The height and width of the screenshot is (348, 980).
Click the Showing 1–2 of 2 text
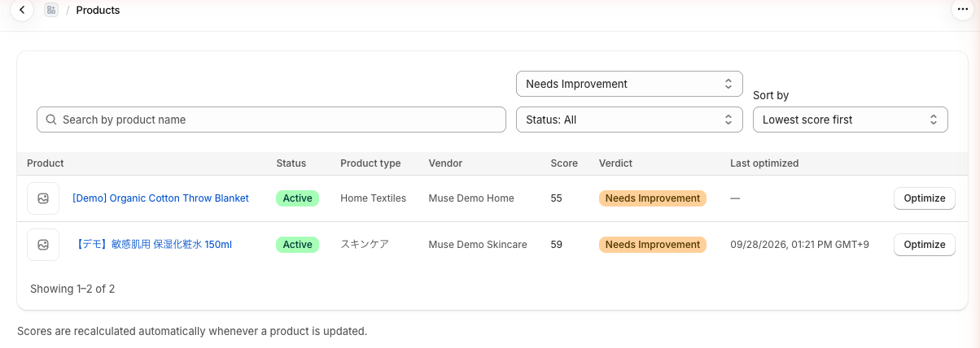click(72, 289)
